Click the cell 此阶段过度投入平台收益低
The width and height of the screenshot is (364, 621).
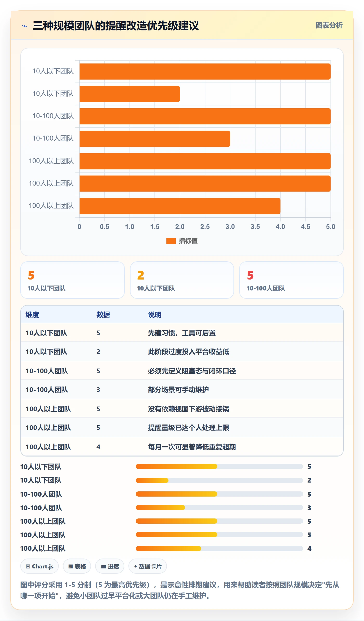[188, 352]
